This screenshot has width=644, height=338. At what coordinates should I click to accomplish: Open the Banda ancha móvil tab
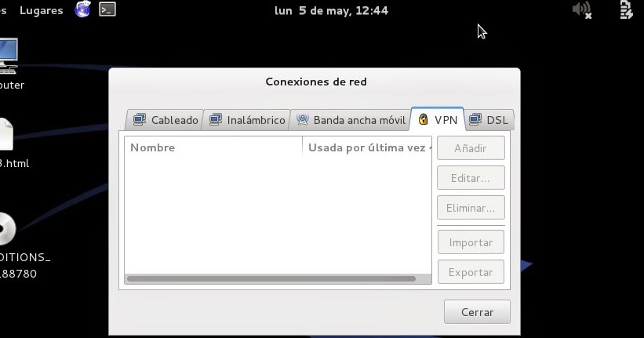pyautogui.click(x=351, y=120)
